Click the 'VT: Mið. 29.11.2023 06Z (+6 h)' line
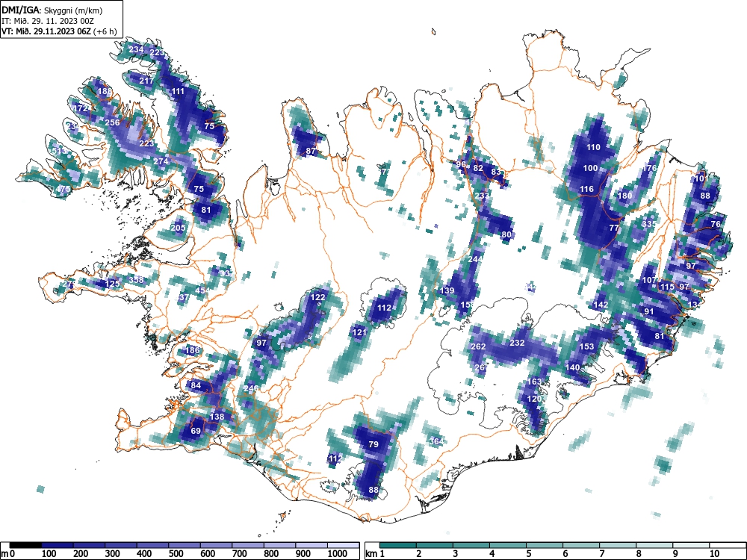Screen dimensions: 747x560 click(x=59, y=31)
